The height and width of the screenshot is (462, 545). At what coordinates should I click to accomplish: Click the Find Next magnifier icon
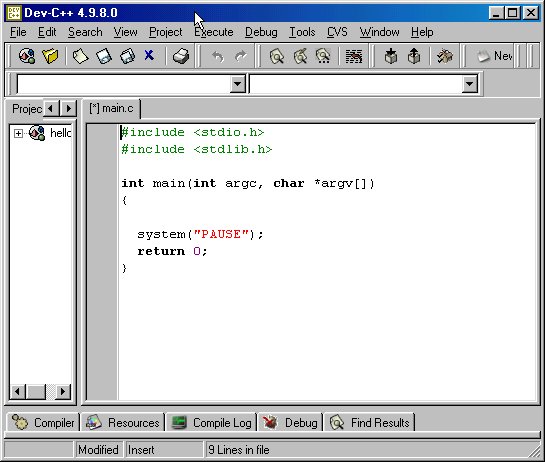pos(324,56)
